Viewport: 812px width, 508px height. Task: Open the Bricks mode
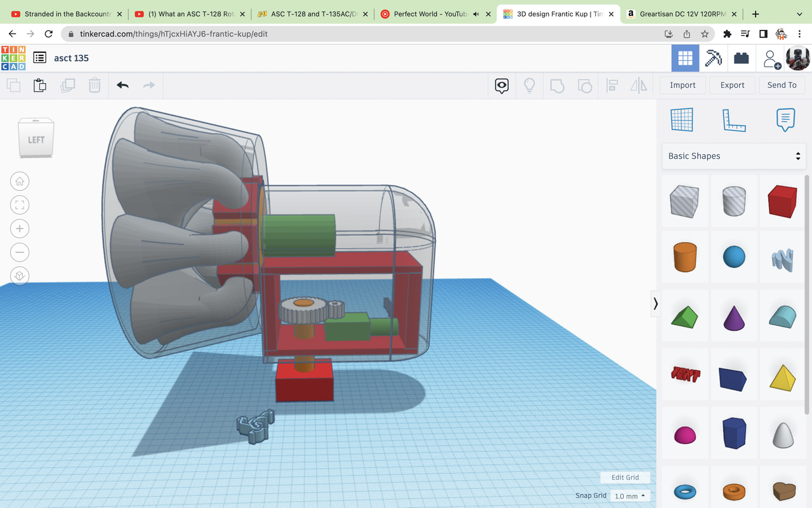click(x=741, y=58)
